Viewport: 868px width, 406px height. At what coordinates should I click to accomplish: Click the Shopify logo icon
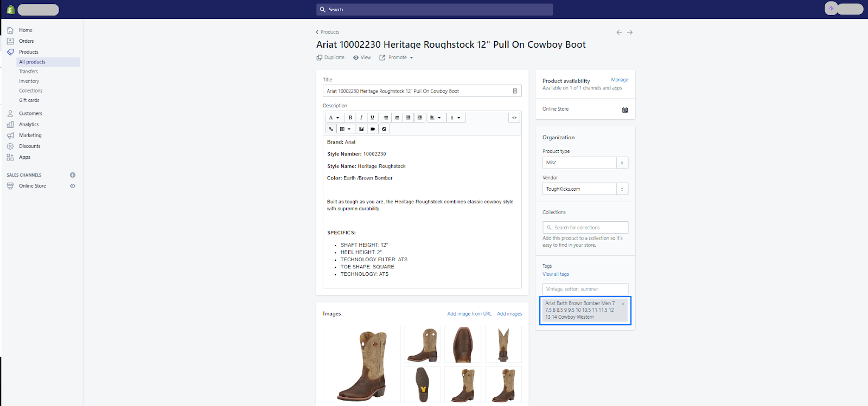tap(10, 9)
